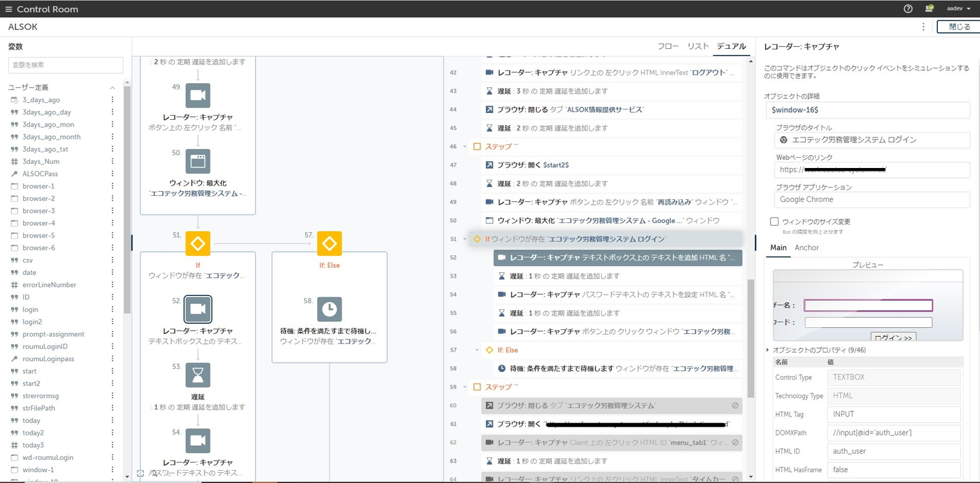This screenshot has height=483, width=980.
Task: Select line 49 recorder 再読み込み click
Action: (x=611, y=202)
